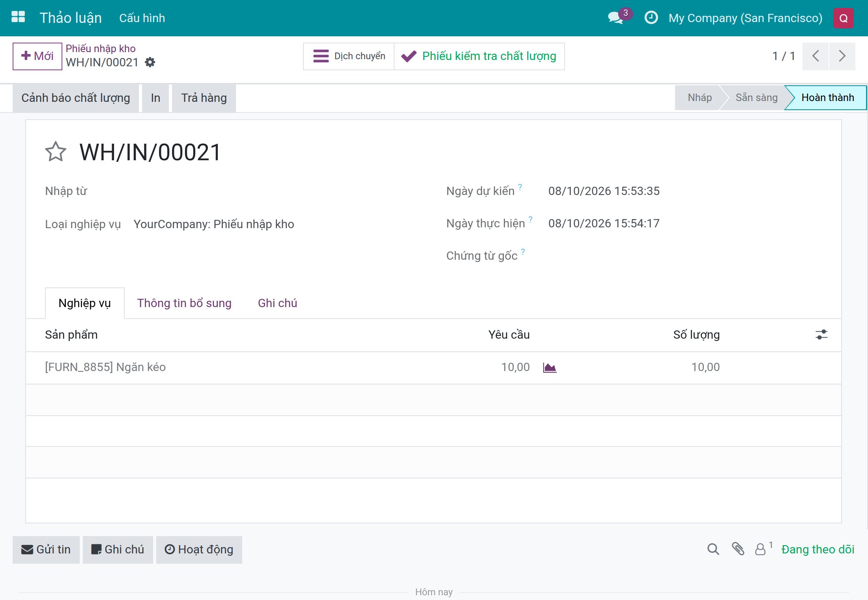The width and height of the screenshot is (868, 600).
Task: Click the Ngày thực hiện date value
Action: click(604, 223)
